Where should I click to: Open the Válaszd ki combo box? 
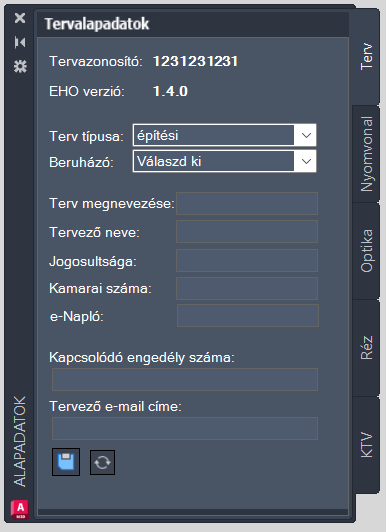tap(225, 161)
